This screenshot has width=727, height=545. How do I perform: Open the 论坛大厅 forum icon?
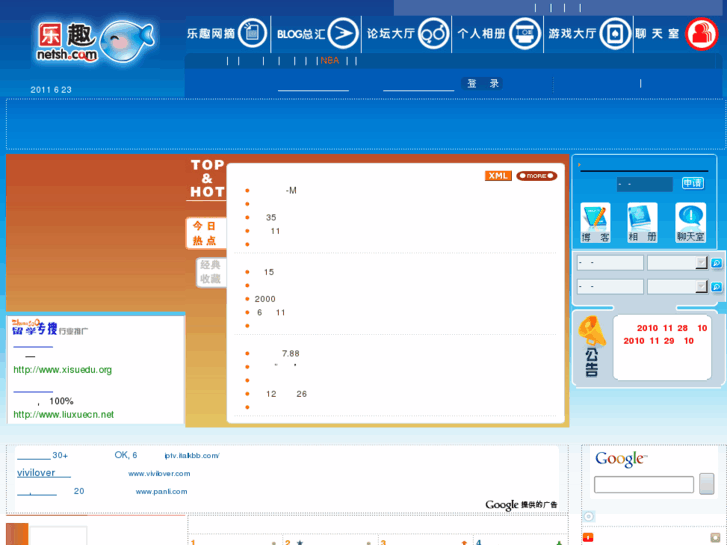pos(433,33)
